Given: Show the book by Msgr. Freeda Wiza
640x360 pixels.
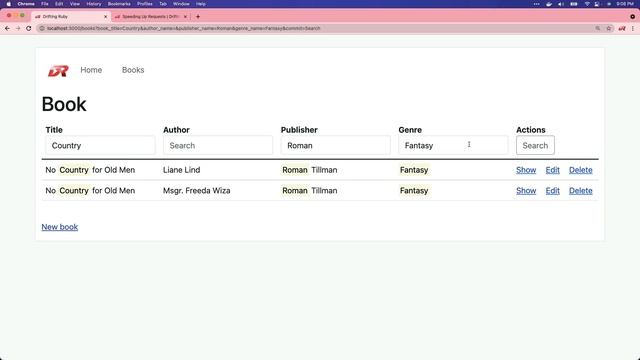Looking at the screenshot, I should [526, 191].
